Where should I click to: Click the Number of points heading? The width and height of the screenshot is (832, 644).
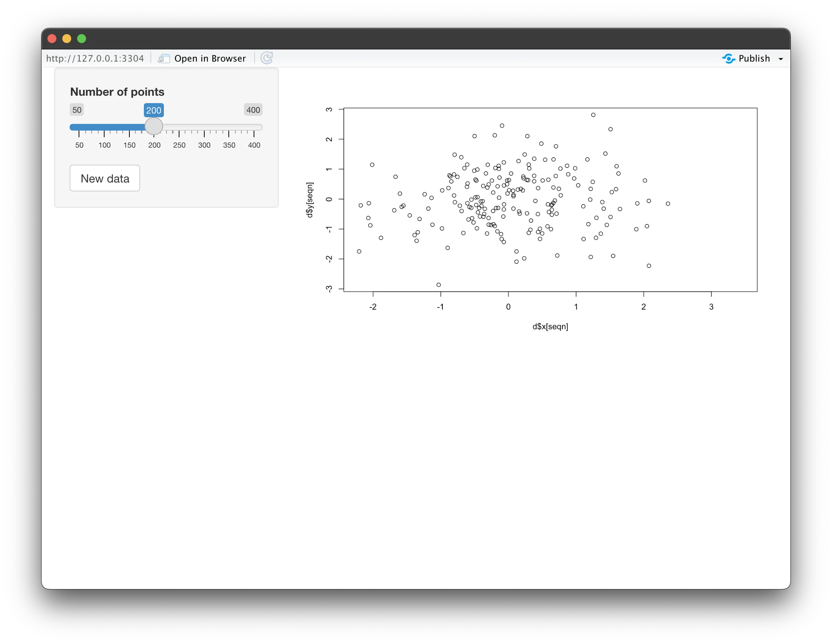tap(117, 92)
